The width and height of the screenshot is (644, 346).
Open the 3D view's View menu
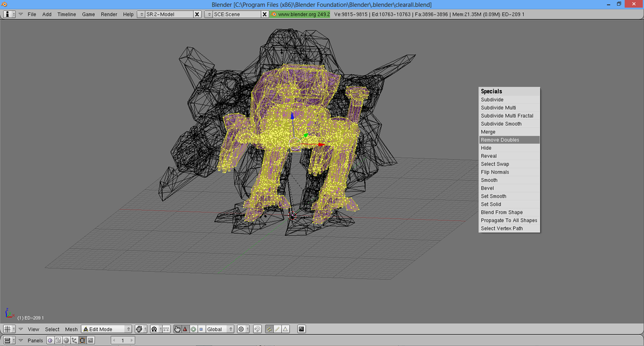pyautogui.click(x=33, y=329)
